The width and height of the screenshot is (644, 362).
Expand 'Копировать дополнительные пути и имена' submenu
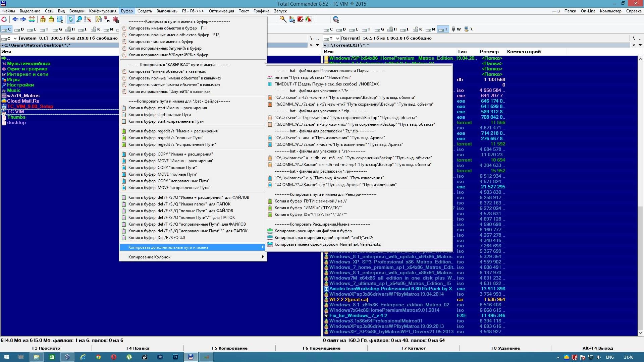pyautogui.click(x=193, y=247)
